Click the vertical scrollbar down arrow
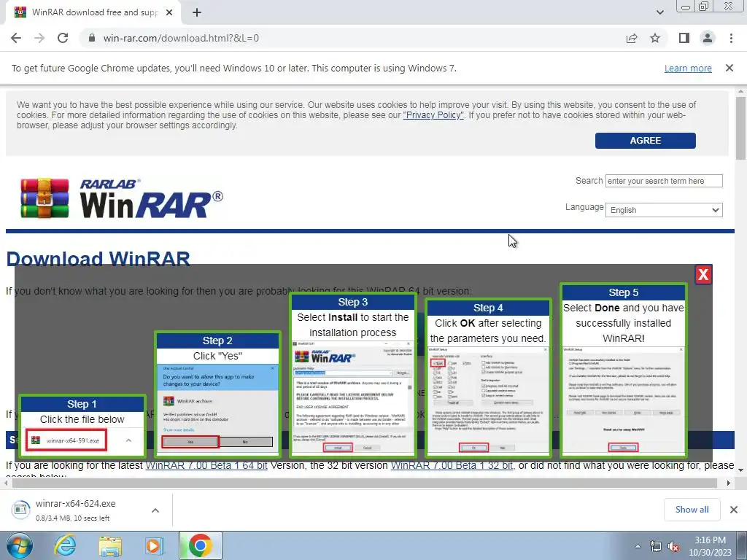Viewport: 747px width, 560px height. [x=740, y=470]
